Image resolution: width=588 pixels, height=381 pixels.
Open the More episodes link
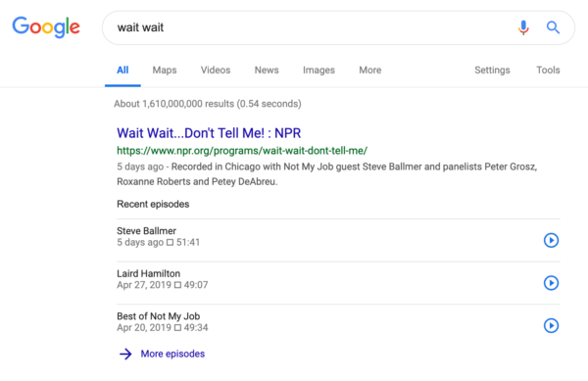tap(172, 354)
